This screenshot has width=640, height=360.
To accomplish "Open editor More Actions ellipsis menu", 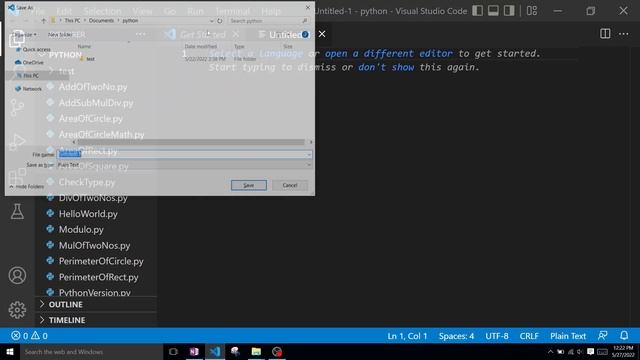I will [624, 34].
